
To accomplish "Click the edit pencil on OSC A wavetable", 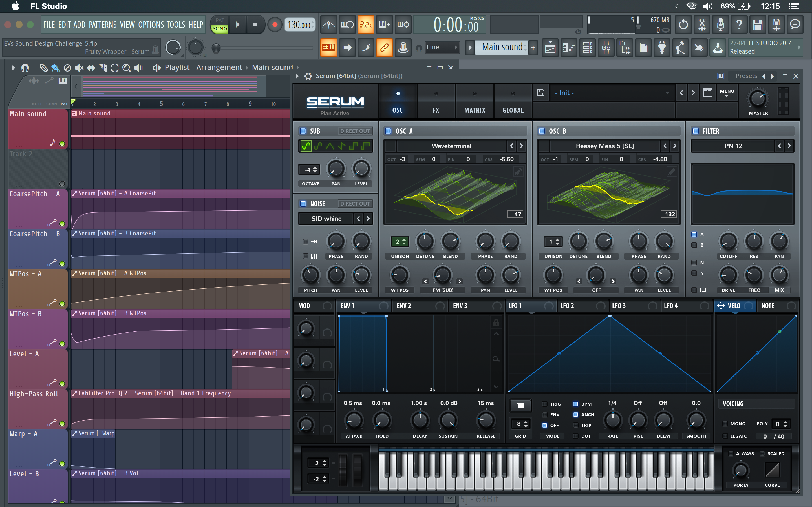I will [x=518, y=172].
